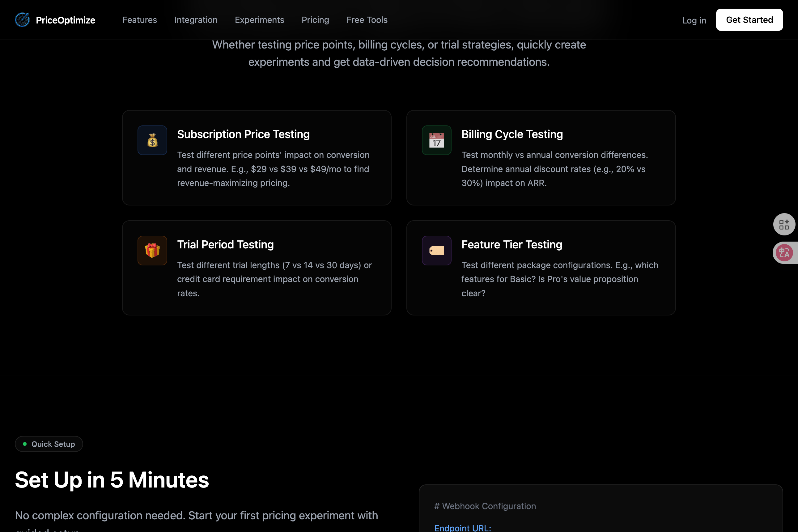Click the July 17 calendar icon
This screenshot has width=798, height=532.
(x=436, y=140)
